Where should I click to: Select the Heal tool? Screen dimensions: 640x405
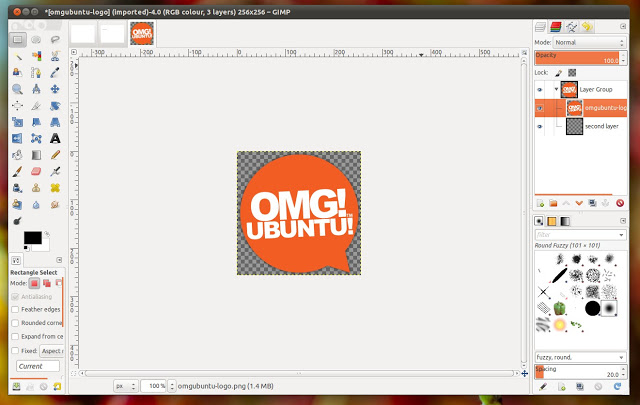pyautogui.click(x=55, y=188)
